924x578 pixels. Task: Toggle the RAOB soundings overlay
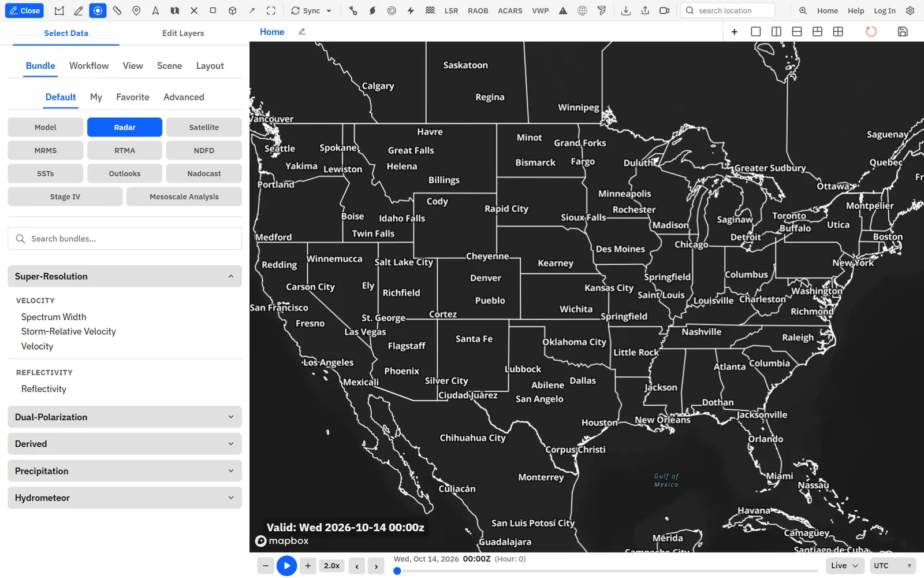click(x=478, y=10)
